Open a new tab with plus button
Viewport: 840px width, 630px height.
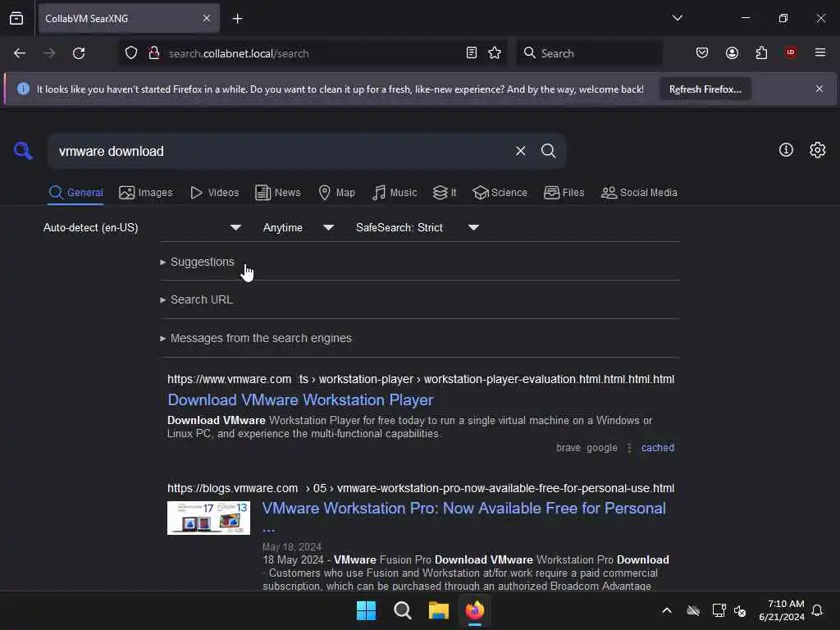point(237,19)
